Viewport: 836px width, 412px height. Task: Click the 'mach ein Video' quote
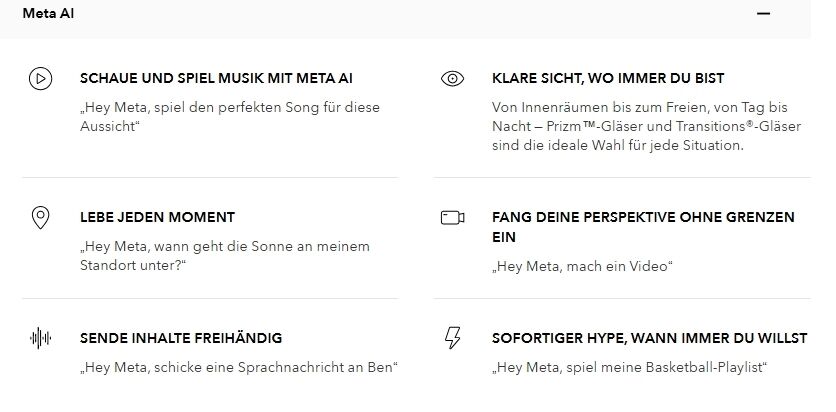(x=581, y=266)
